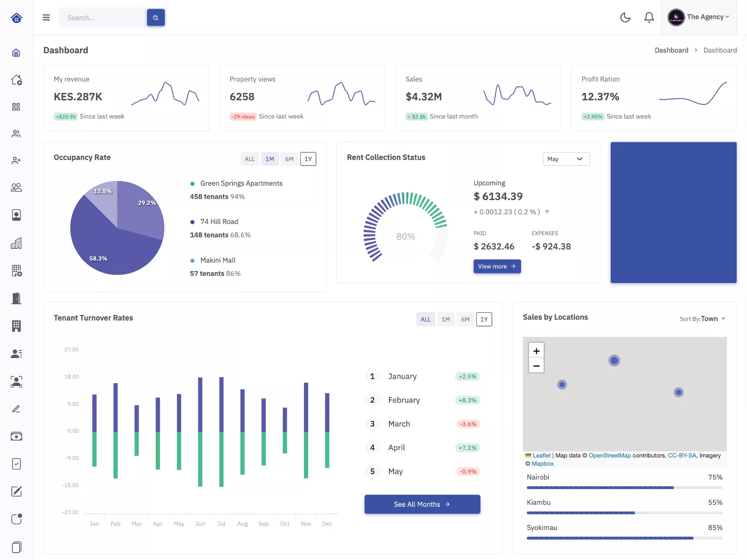Click the -29 views badge
Screen dimensions: 747x560
click(243, 117)
